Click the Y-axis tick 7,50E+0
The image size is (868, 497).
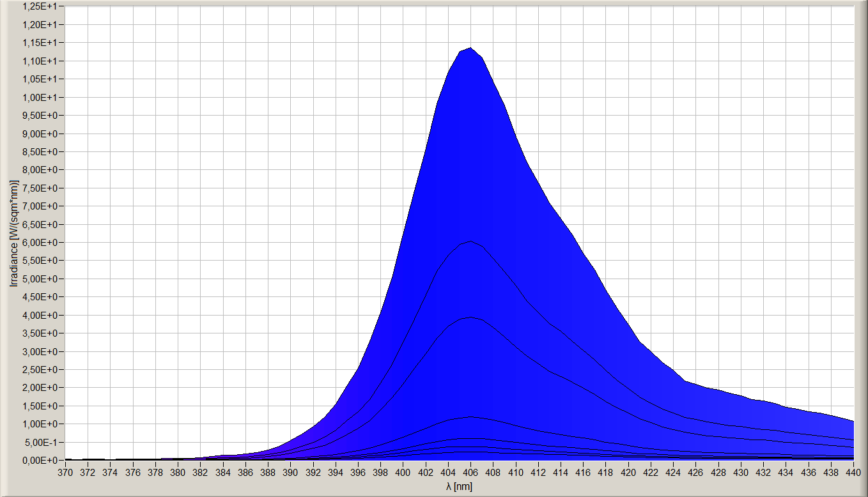(40, 188)
